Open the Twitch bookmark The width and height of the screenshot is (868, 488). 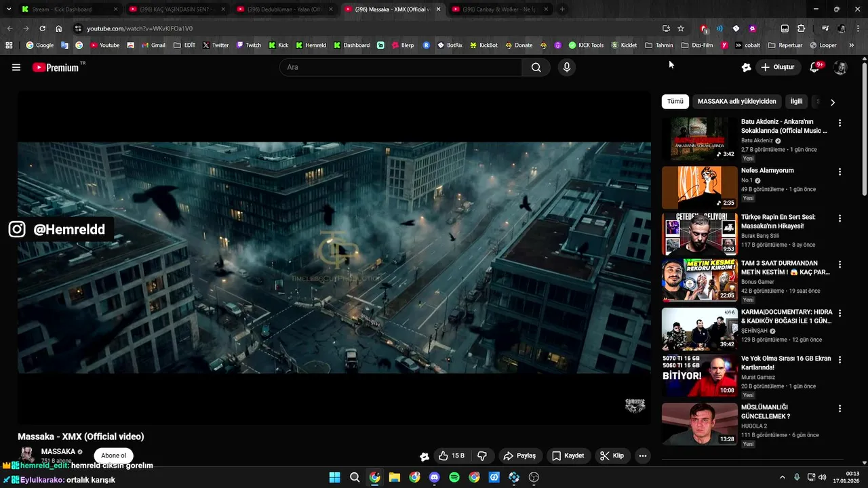[249, 45]
